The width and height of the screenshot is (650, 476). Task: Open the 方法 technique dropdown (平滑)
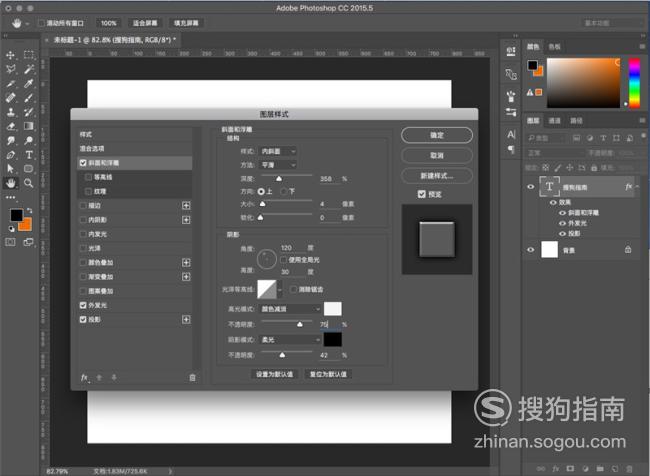click(277, 165)
